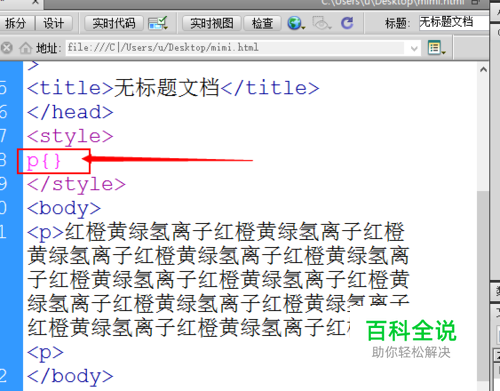This screenshot has height=391, width=500.
Task: Expand the address history dropdown
Action: coord(414,49)
